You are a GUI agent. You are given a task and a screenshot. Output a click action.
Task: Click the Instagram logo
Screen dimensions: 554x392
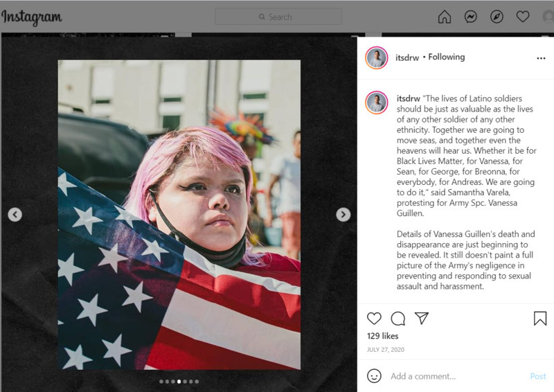[x=32, y=17]
